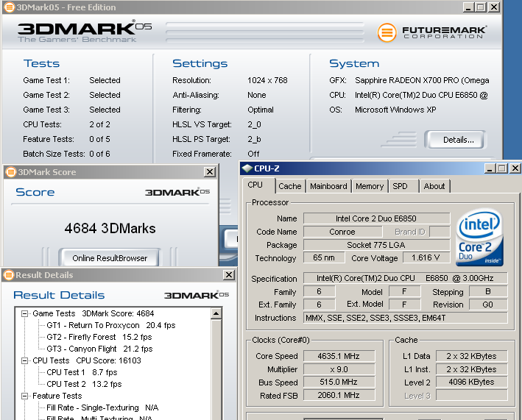This screenshot has height=420, width=522.
Task: Click the Technology value '65 nm'
Action: (x=324, y=257)
